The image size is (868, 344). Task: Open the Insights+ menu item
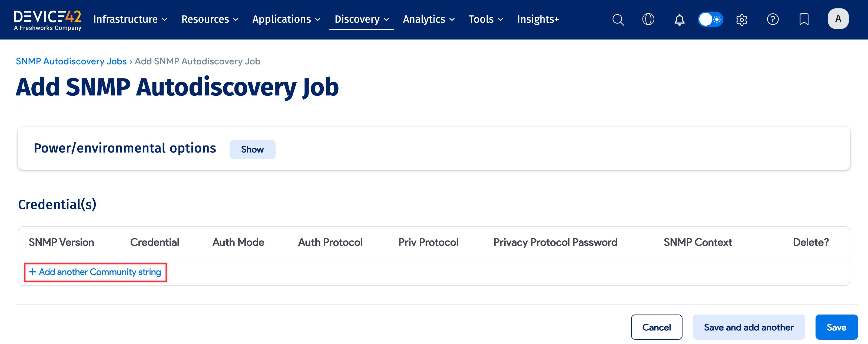(x=538, y=19)
